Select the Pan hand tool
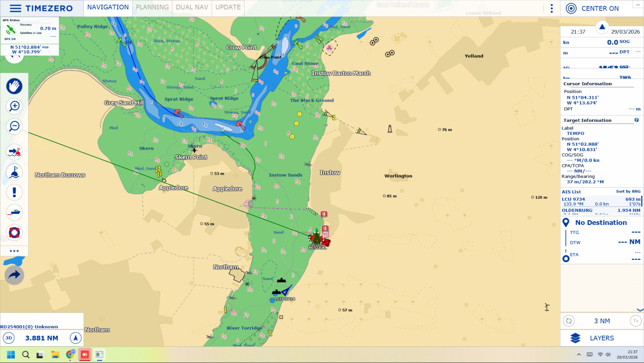 [x=14, y=86]
